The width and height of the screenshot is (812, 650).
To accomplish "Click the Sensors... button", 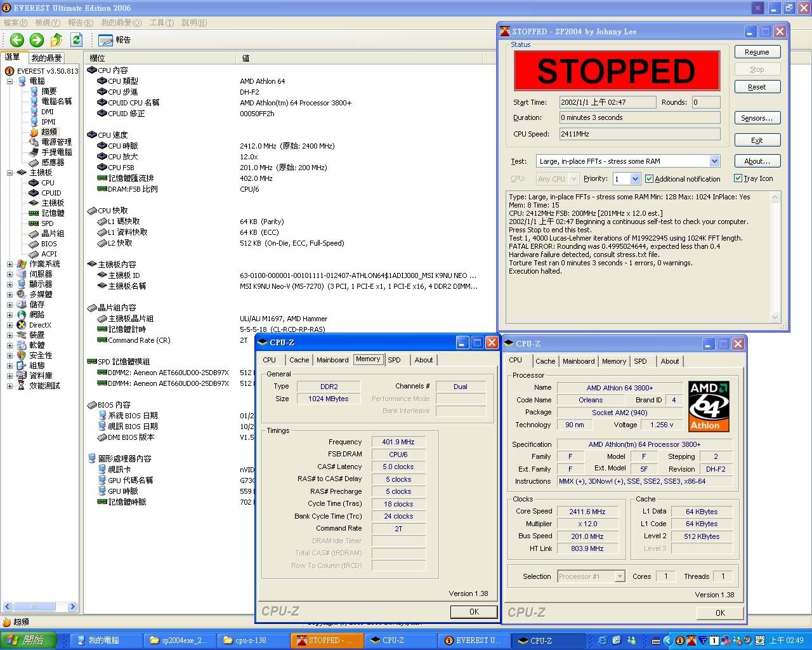I will [757, 118].
